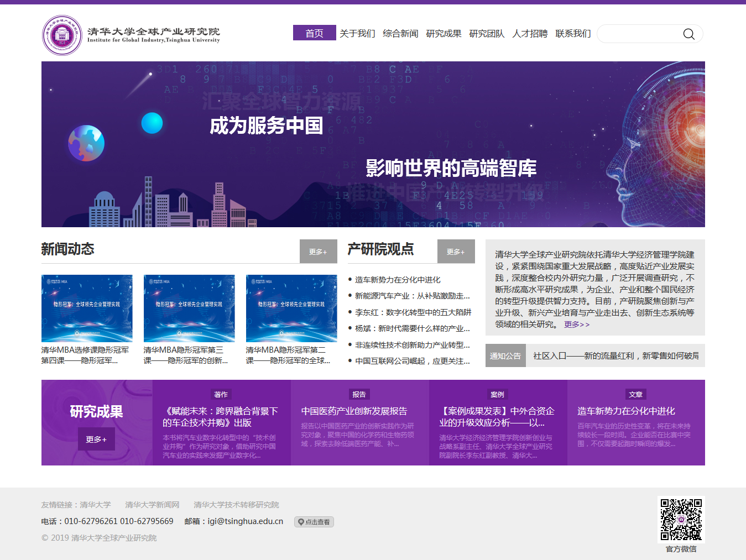Click the official WeChat QR code

tap(681, 520)
